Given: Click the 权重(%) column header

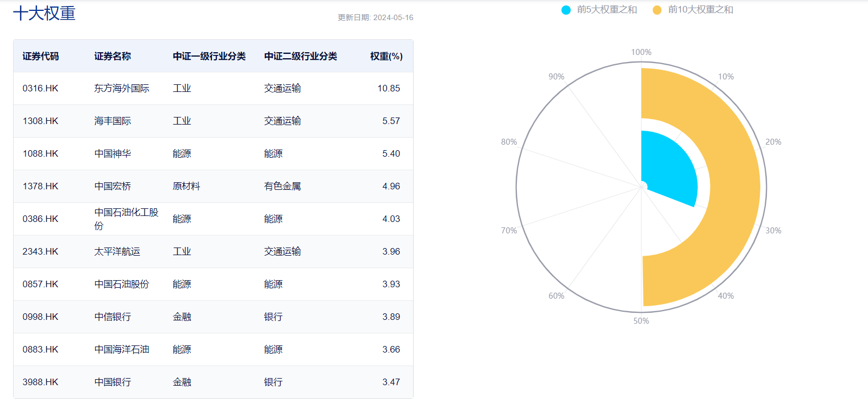Looking at the screenshot, I should click(x=386, y=56).
